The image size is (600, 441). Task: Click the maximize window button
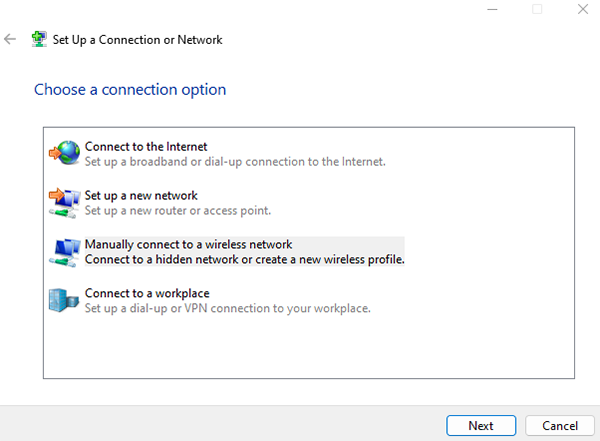(537, 9)
